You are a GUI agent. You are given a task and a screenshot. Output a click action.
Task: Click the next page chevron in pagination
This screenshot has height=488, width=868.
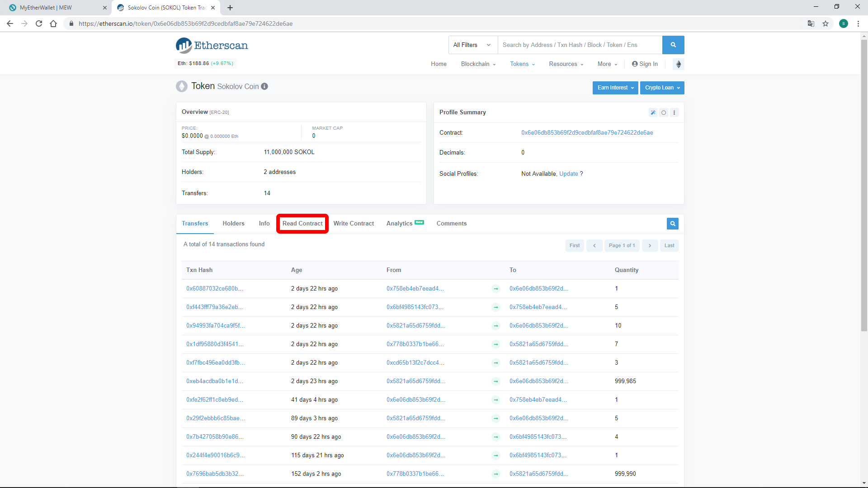[650, 246]
